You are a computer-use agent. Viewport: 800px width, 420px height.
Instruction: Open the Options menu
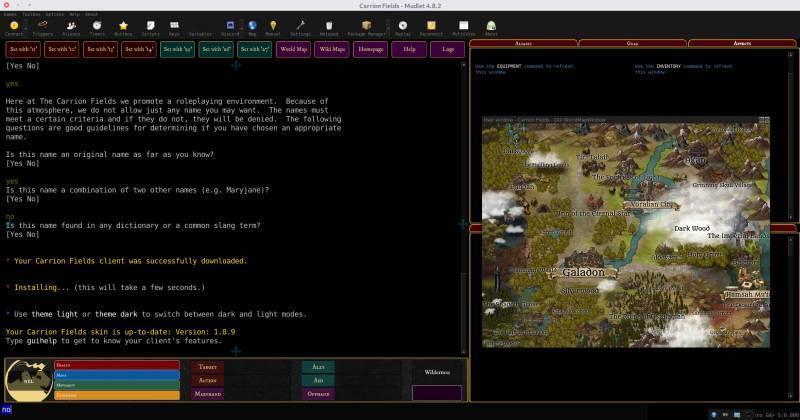click(x=54, y=14)
